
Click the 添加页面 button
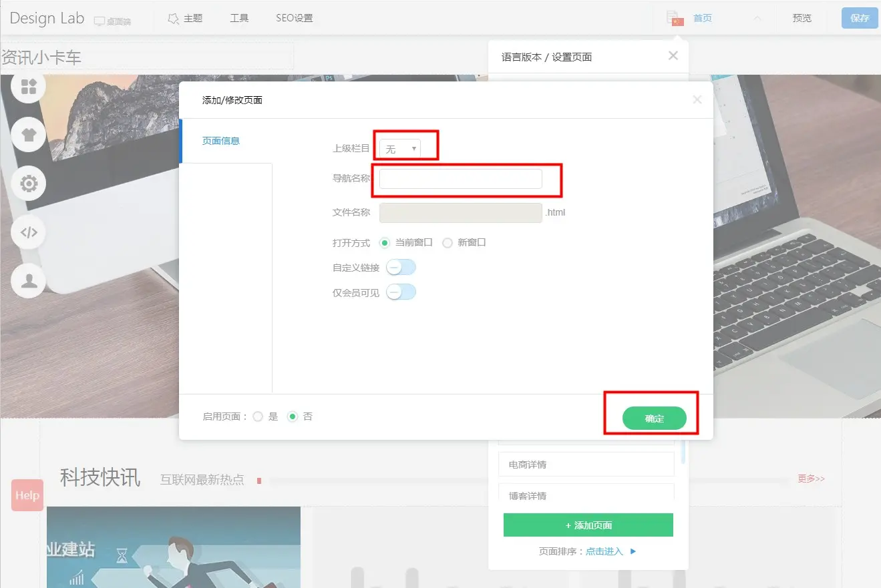click(588, 525)
